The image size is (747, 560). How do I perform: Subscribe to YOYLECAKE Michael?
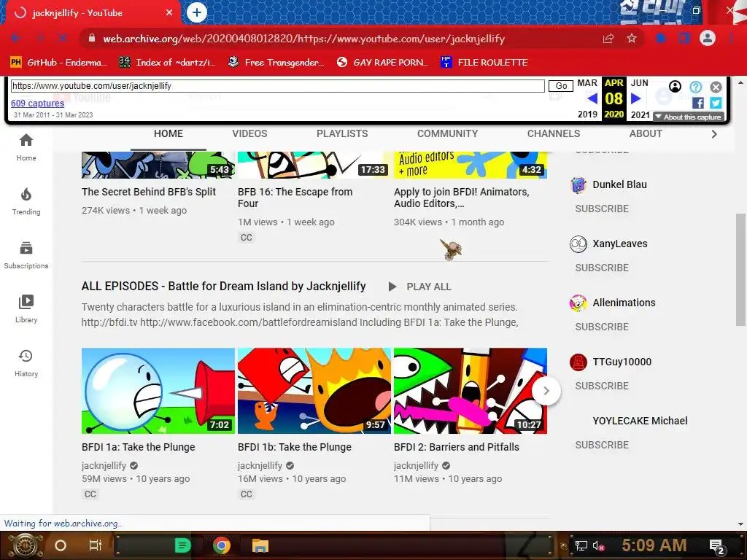tap(602, 445)
